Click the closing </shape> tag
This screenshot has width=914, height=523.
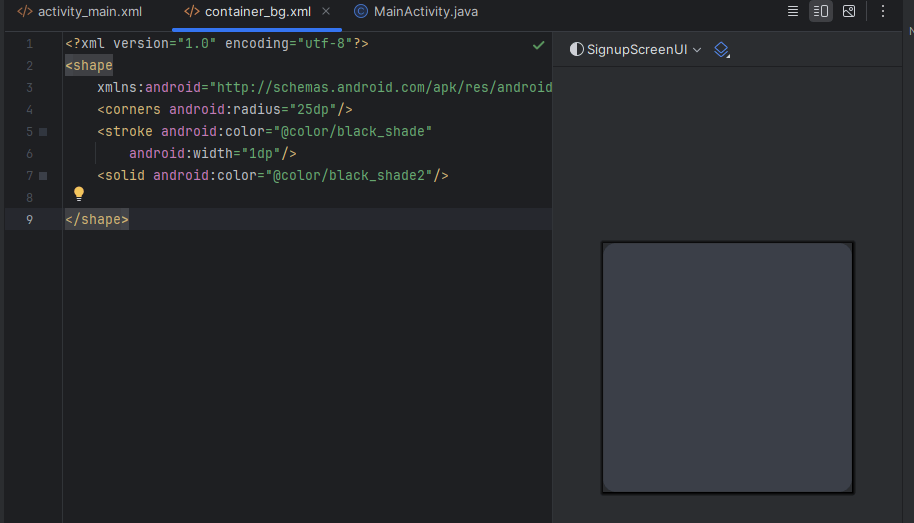click(97, 219)
